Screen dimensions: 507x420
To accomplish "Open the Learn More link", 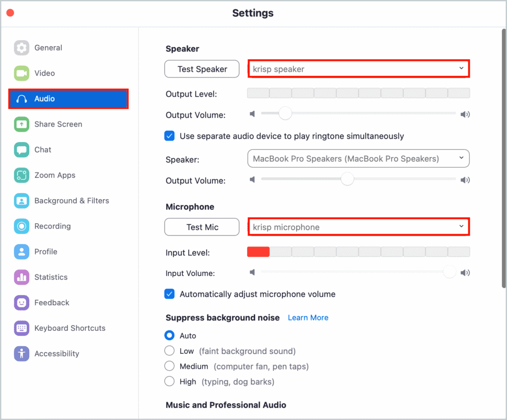I will point(308,317).
